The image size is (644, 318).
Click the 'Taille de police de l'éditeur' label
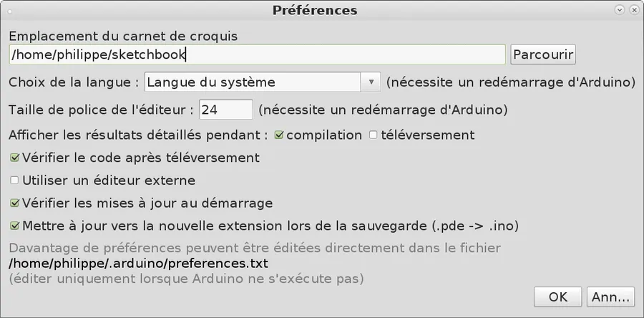tap(101, 110)
